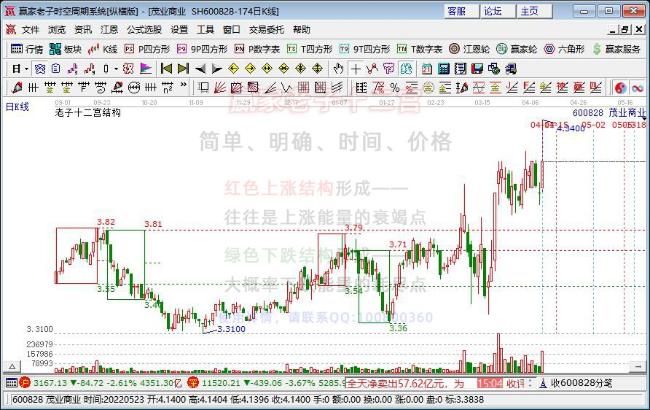
Task: Click the calendar icon in second toolbar
Action: (427, 69)
